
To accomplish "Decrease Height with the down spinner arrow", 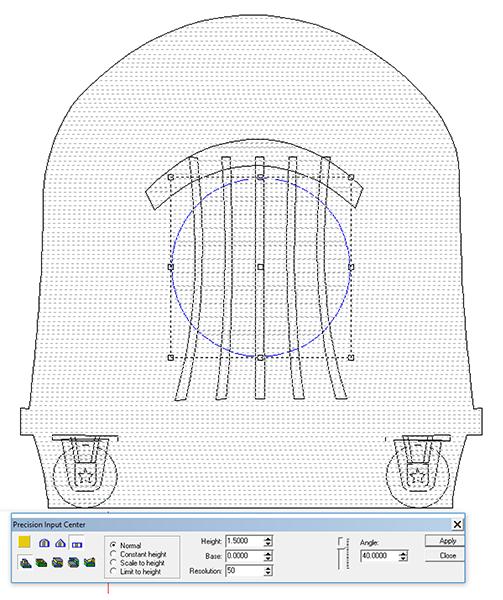I will click(268, 544).
